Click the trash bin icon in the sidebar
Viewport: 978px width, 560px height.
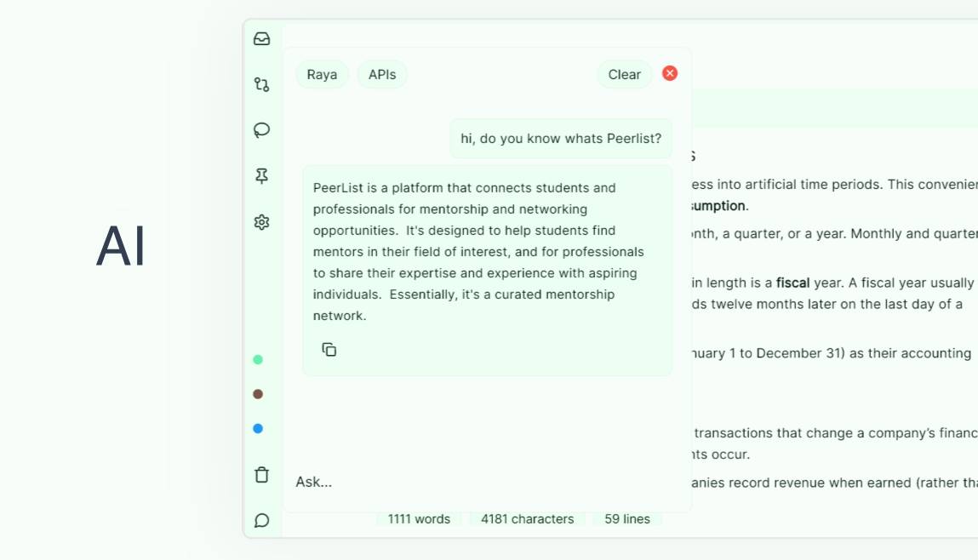[x=261, y=475]
